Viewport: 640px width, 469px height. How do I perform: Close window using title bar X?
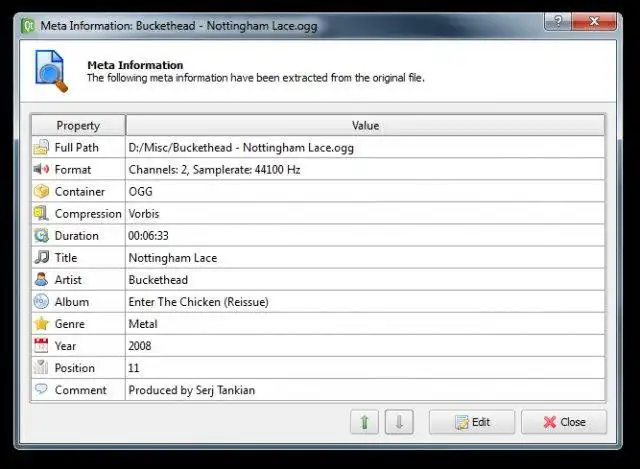coord(594,21)
